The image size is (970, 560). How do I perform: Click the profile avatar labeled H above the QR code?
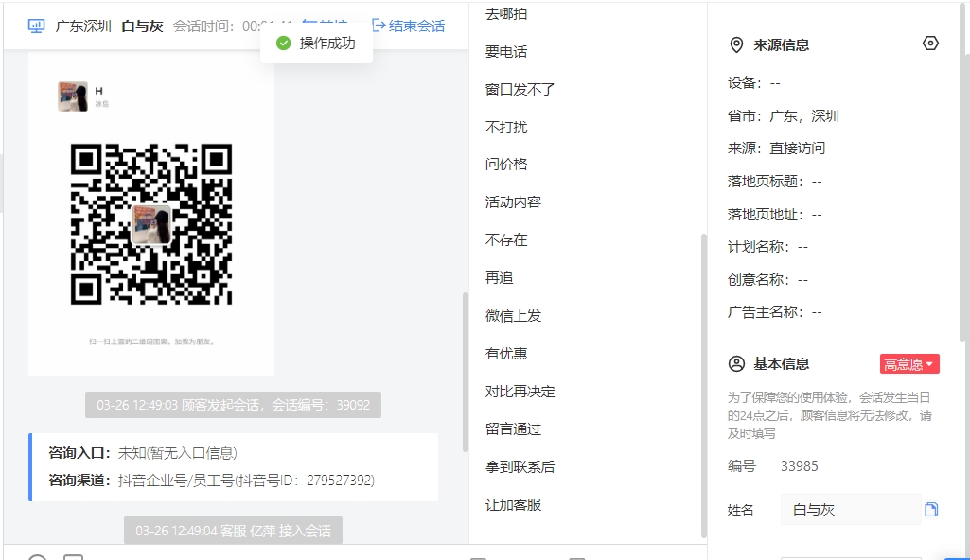point(73,96)
